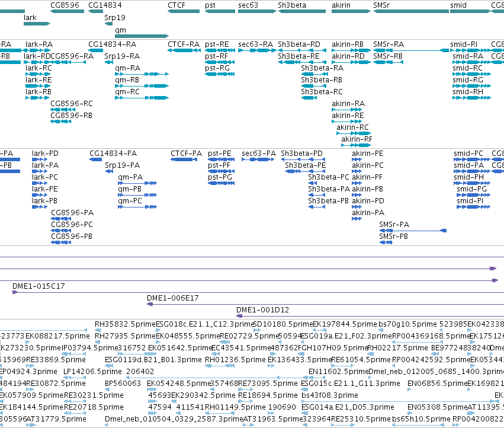Click the CTCF-PA protein label
504x428 pixels.
[187, 153]
